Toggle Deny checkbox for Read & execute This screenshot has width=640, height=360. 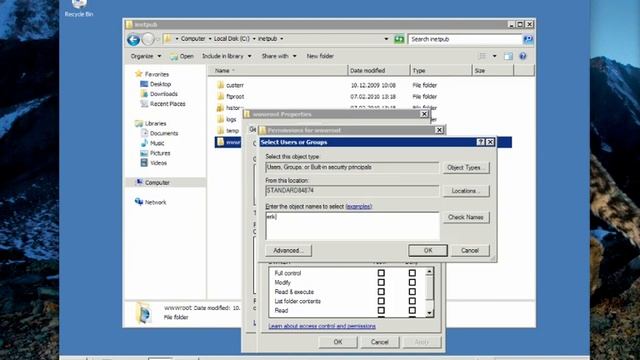[412, 291]
